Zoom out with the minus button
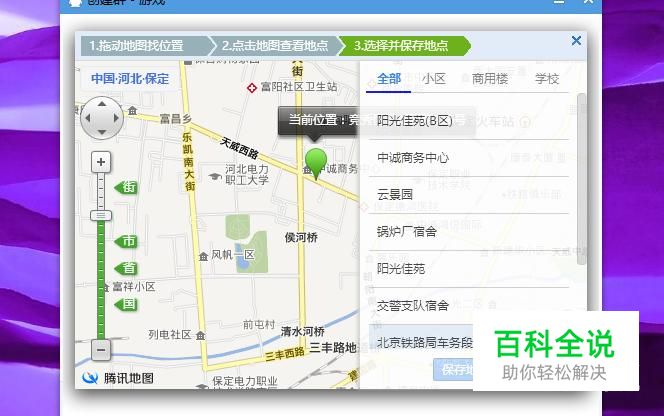The width and height of the screenshot is (664, 416). pos(101,350)
